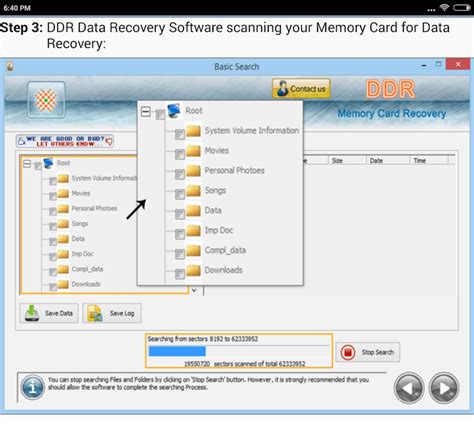Open the Contact us button
This screenshot has height=434, width=474.
[301, 89]
